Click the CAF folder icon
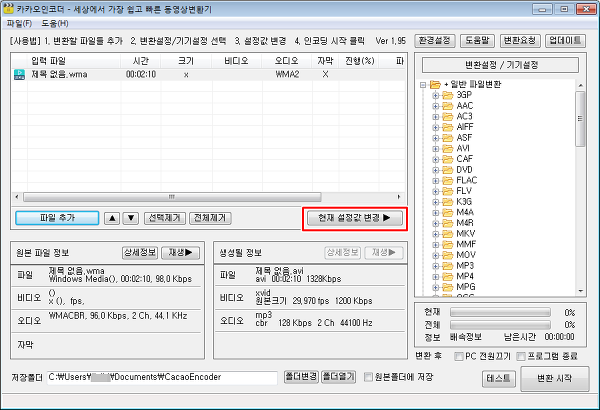 tap(448, 159)
